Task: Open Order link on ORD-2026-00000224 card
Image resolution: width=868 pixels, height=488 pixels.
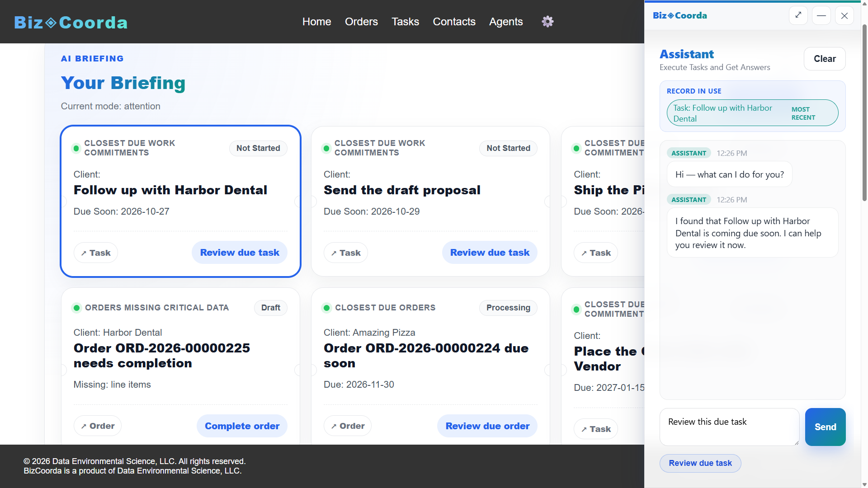Action: [x=348, y=426]
